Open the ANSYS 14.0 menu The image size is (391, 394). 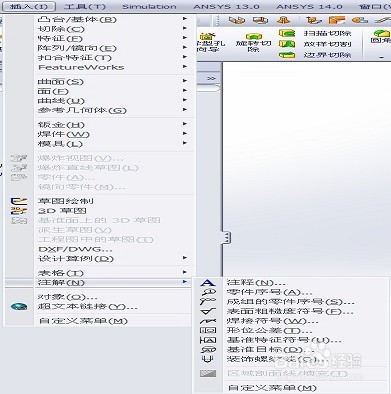309,6
